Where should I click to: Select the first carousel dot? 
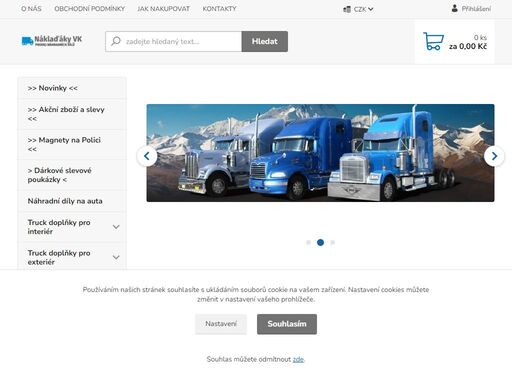pyautogui.click(x=308, y=242)
